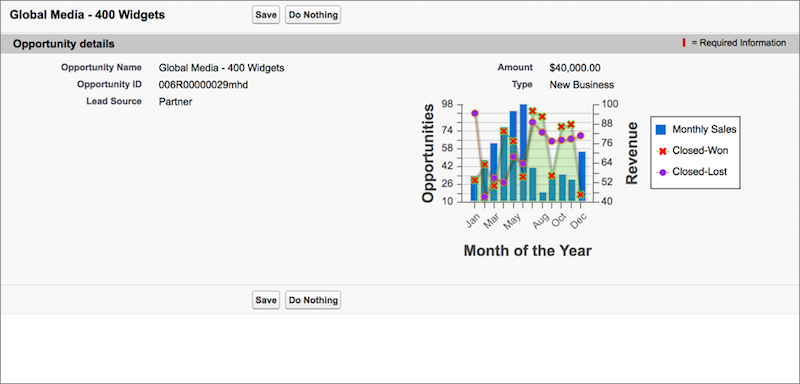Click the Jan label on the month axis
The width and height of the screenshot is (800, 384).
(473, 220)
